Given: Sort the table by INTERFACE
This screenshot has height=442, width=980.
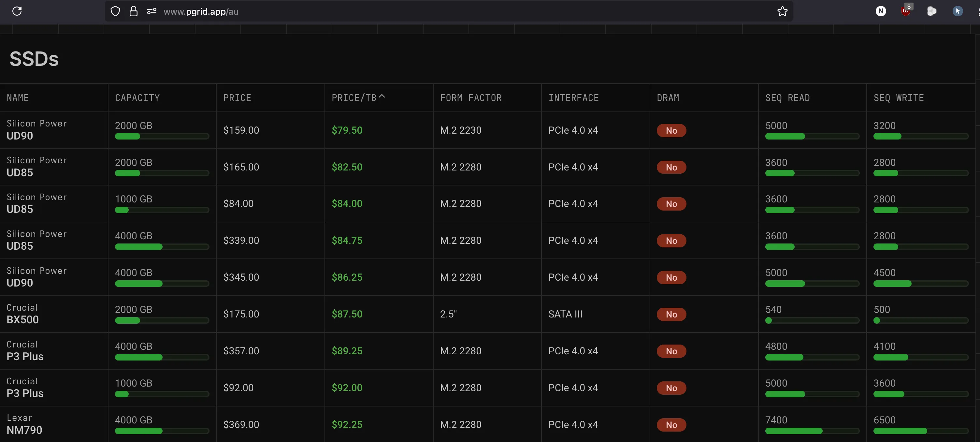Looking at the screenshot, I should point(574,98).
